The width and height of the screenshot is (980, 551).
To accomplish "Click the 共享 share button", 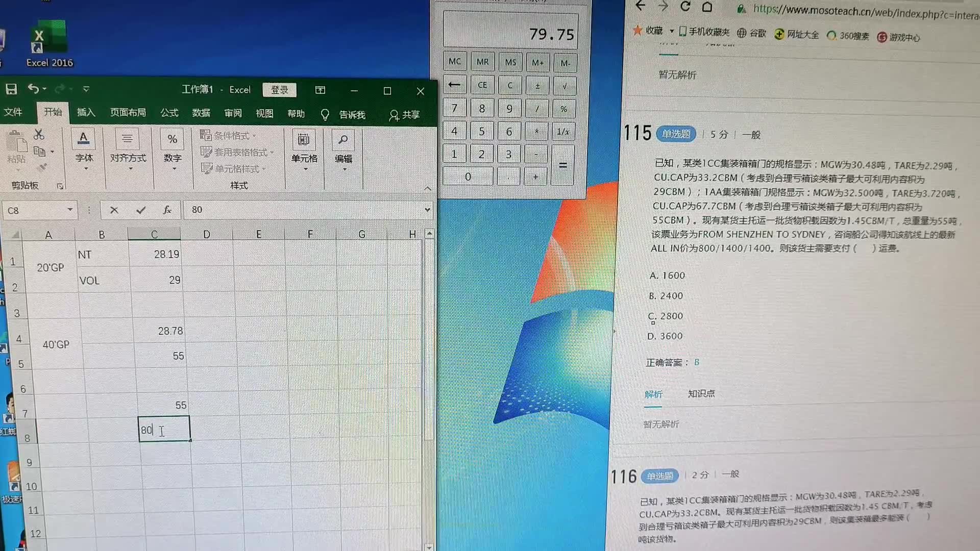I will [x=405, y=112].
